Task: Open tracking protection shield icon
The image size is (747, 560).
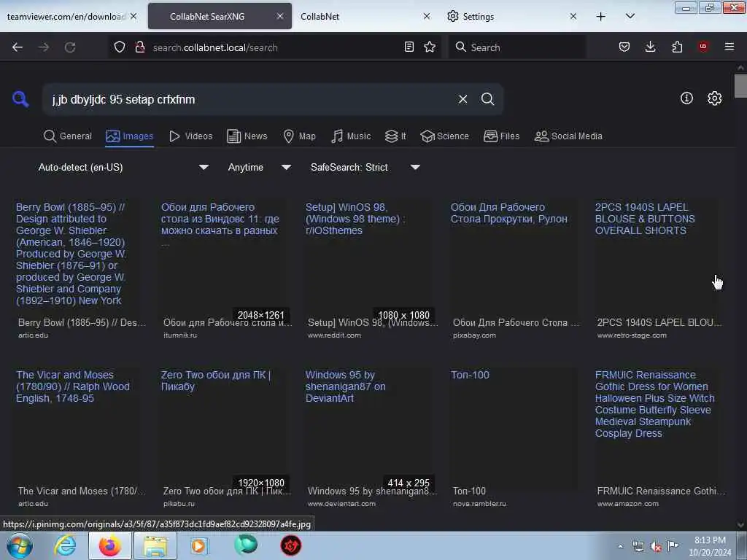Action: click(120, 47)
